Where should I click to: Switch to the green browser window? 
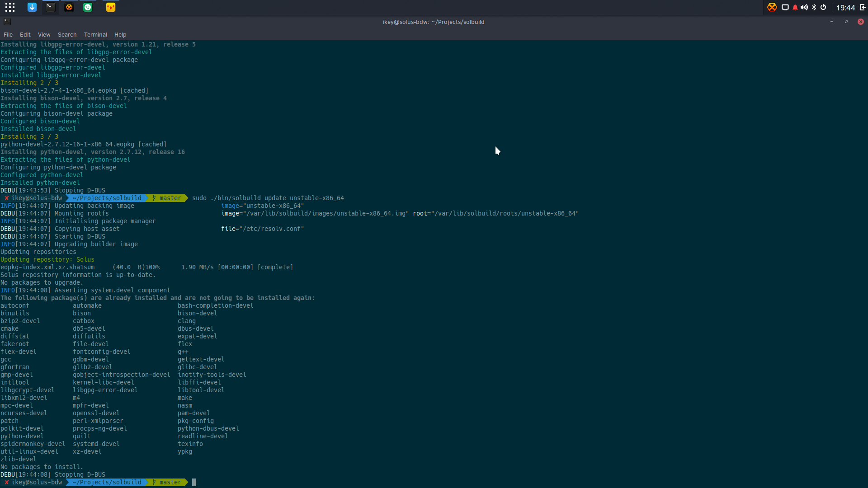[x=88, y=7]
